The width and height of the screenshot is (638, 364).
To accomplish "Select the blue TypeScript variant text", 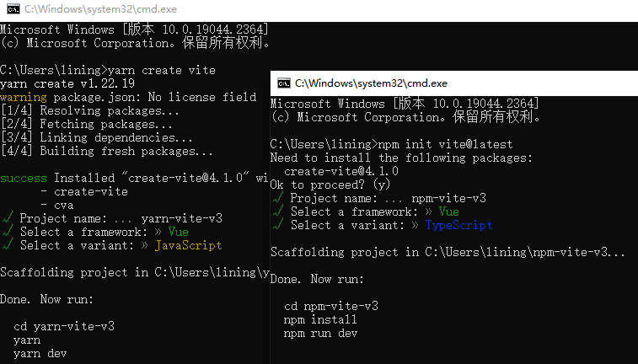I will pyautogui.click(x=458, y=225).
